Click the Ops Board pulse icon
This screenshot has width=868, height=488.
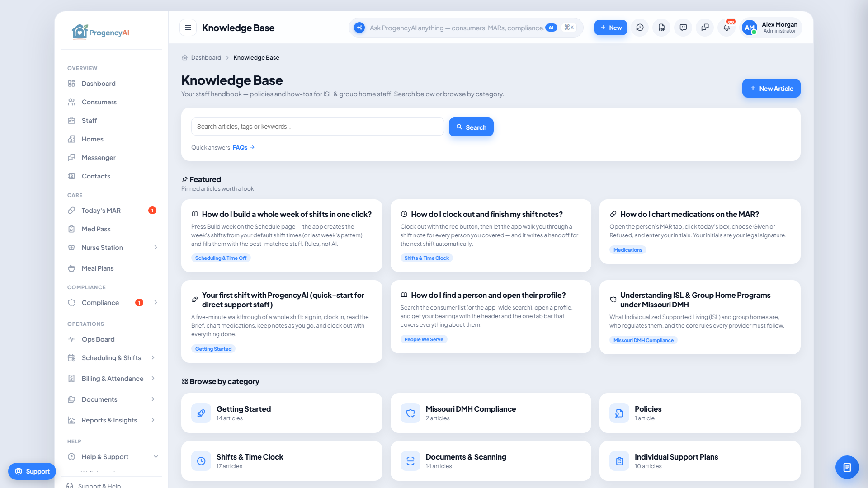[x=71, y=339]
